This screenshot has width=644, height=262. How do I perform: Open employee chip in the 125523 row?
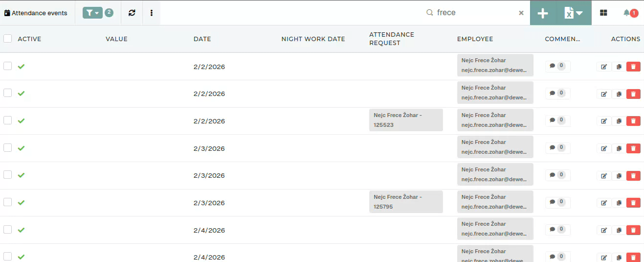(x=495, y=120)
